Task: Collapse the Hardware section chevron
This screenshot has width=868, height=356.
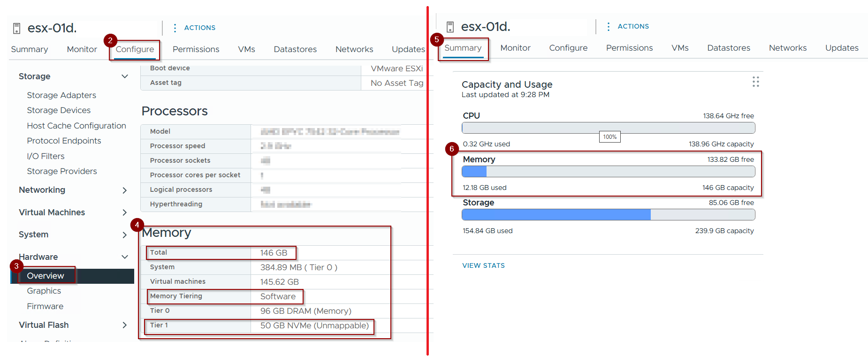Action: coord(125,257)
